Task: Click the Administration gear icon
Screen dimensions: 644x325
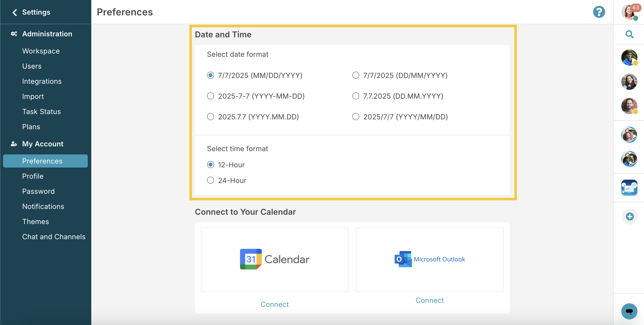Action: coord(14,34)
